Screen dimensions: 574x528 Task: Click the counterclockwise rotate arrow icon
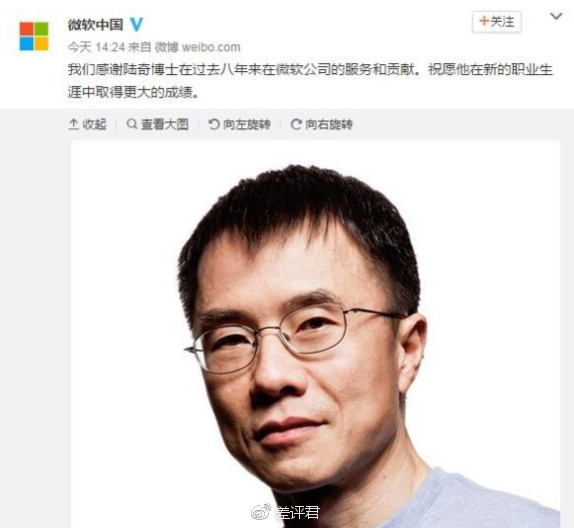pyautogui.click(x=213, y=124)
